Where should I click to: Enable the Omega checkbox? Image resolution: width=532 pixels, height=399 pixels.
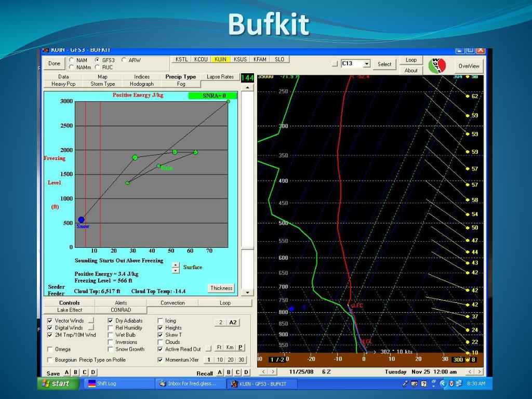(50, 349)
